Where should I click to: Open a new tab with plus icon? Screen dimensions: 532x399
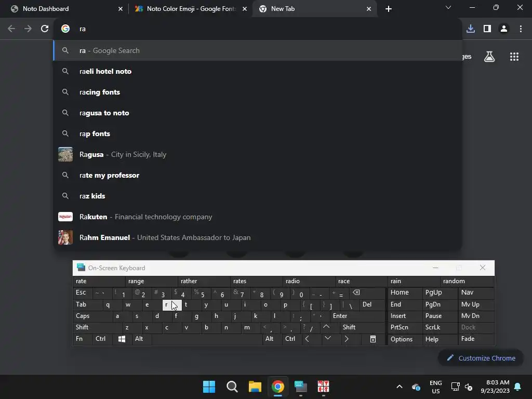point(389,9)
